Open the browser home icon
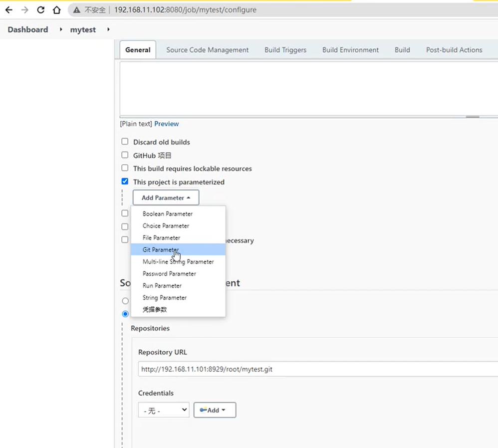This screenshot has width=498, height=448. coord(56,10)
